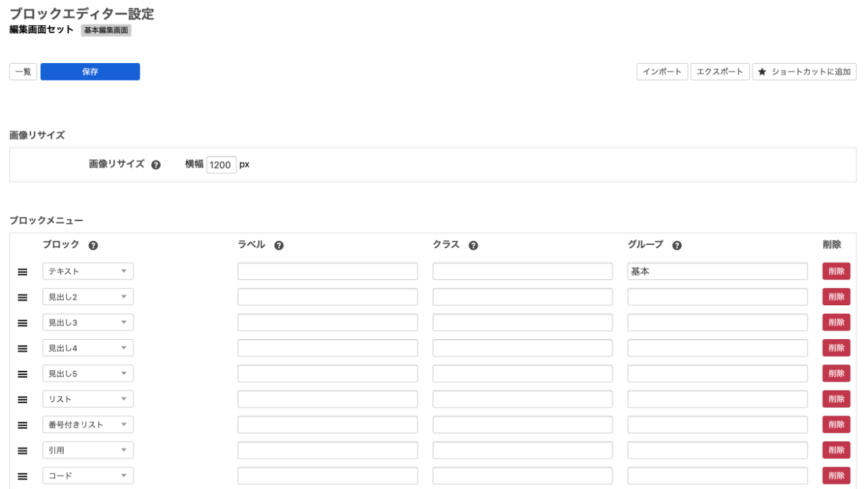View help for the ラベル column

pos(279,245)
